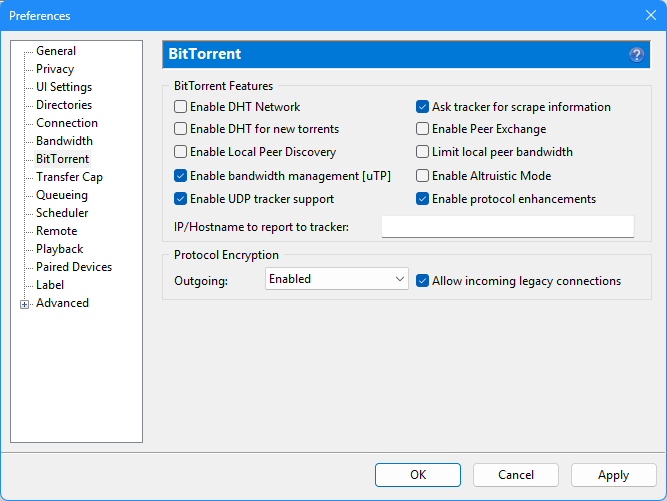Open the Privacy settings page
The image size is (667, 501).
[x=55, y=69]
